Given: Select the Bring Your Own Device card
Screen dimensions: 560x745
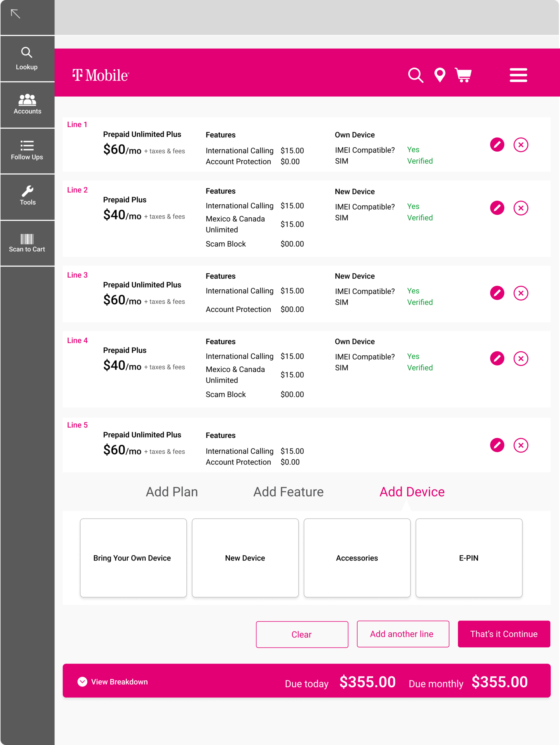Looking at the screenshot, I should 133,558.
